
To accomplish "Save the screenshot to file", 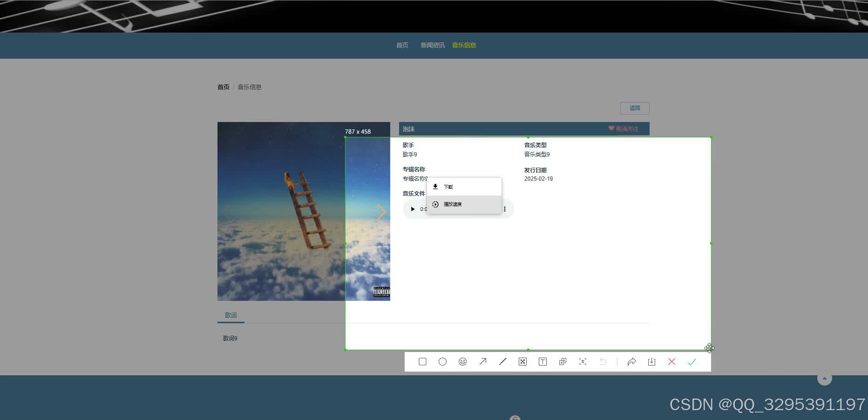I will coord(651,362).
